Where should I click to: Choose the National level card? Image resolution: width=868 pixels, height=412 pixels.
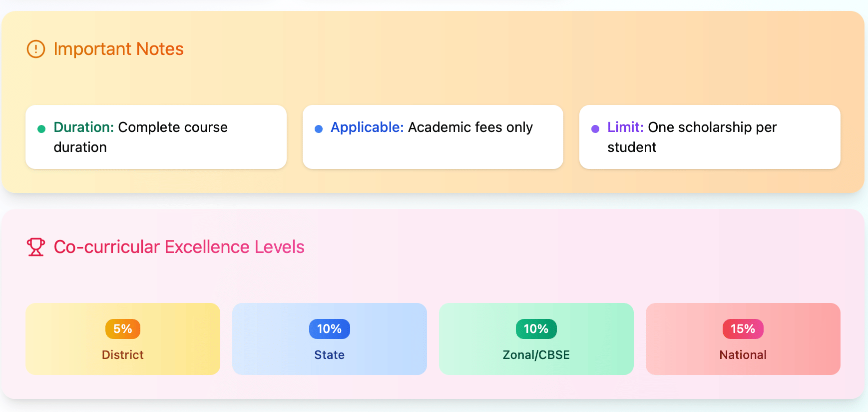click(743, 339)
